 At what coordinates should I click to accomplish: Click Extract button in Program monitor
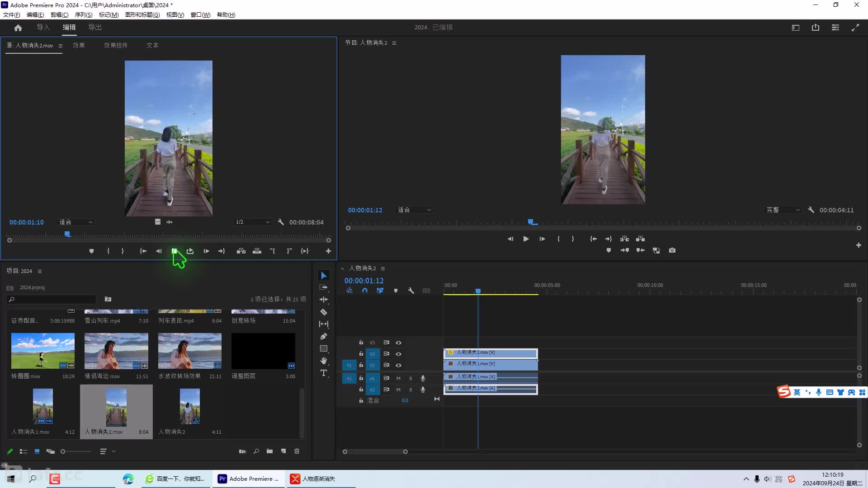click(641, 239)
